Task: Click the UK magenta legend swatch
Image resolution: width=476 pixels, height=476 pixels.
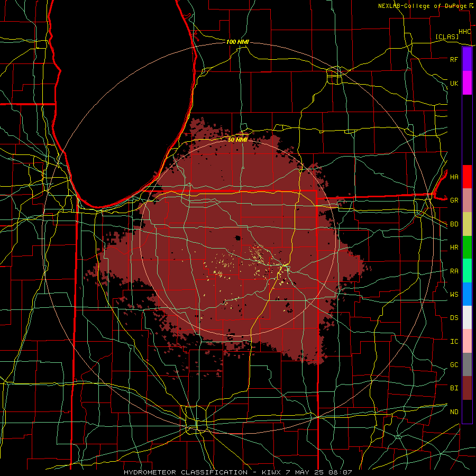Action: click(467, 83)
